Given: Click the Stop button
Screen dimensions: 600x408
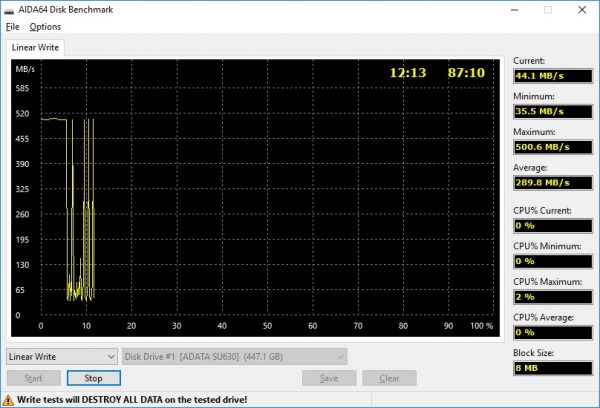Looking at the screenshot, I should [x=94, y=378].
